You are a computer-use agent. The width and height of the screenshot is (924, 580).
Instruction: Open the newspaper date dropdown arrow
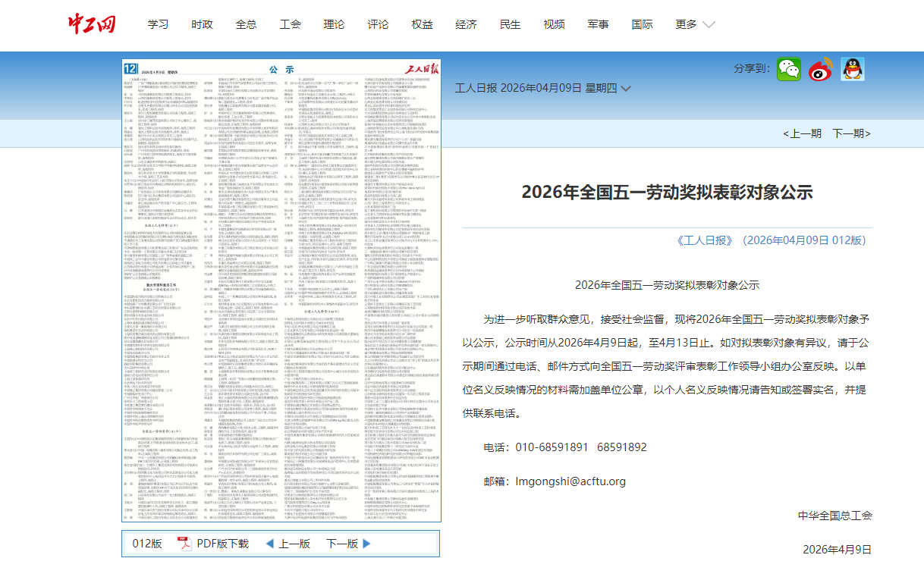[x=625, y=89]
